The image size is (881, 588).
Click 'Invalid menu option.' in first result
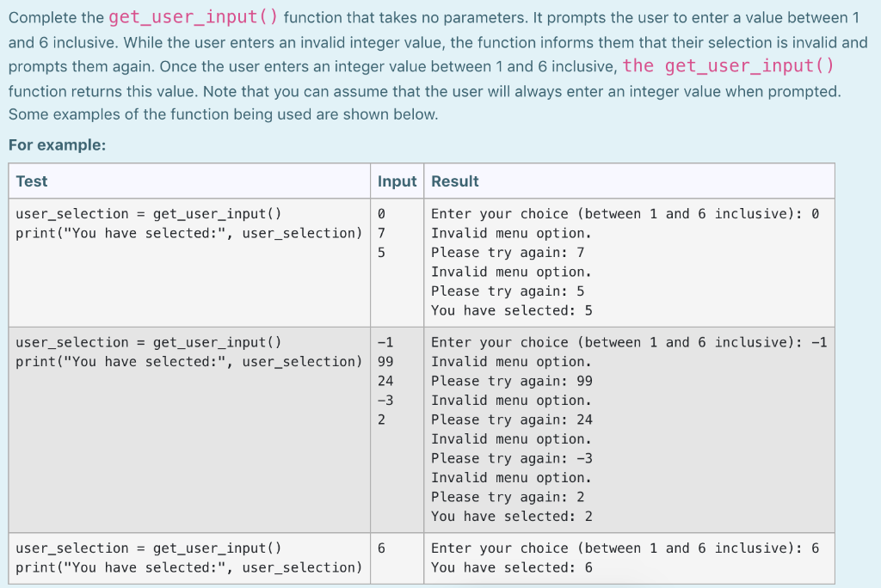[508, 233]
